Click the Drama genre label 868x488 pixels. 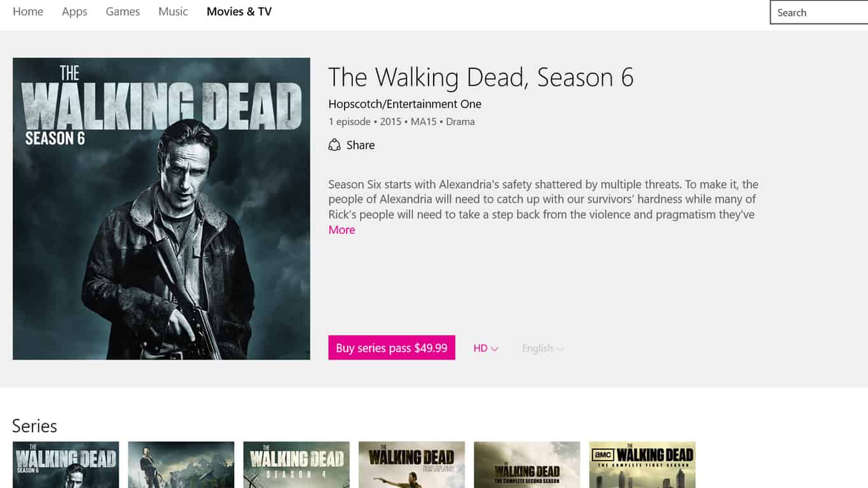(x=460, y=121)
